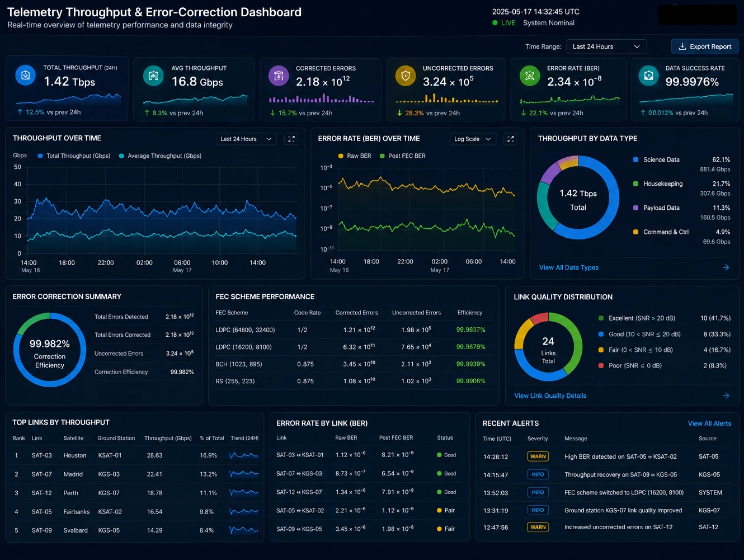The width and height of the screenshot is (744, 560).
Task: Toggle Science Data in the donut legend
Action: (x=656, y=159)
